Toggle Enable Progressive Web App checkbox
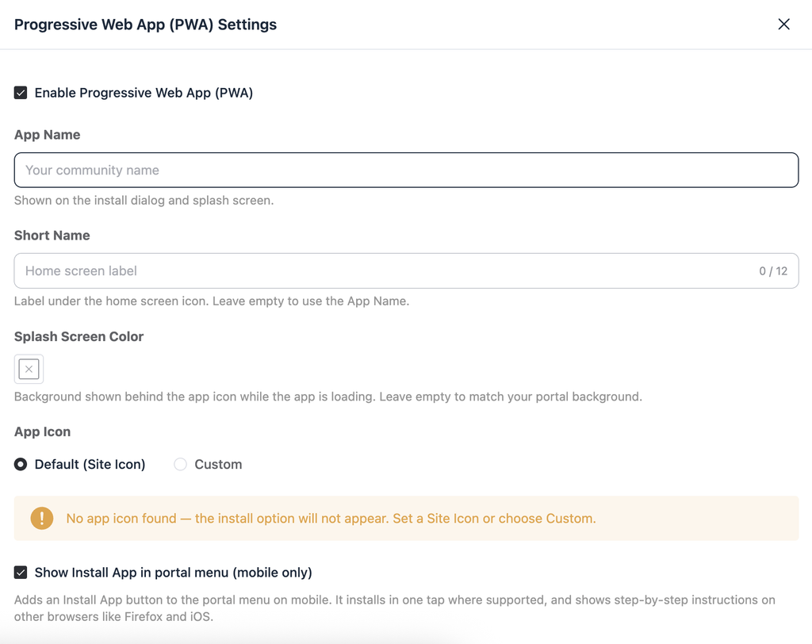812x644 pixels. point(21,93)
